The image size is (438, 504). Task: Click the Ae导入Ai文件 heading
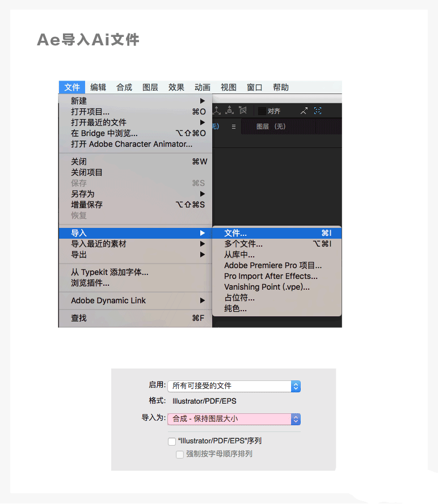(x=88, y=40)
